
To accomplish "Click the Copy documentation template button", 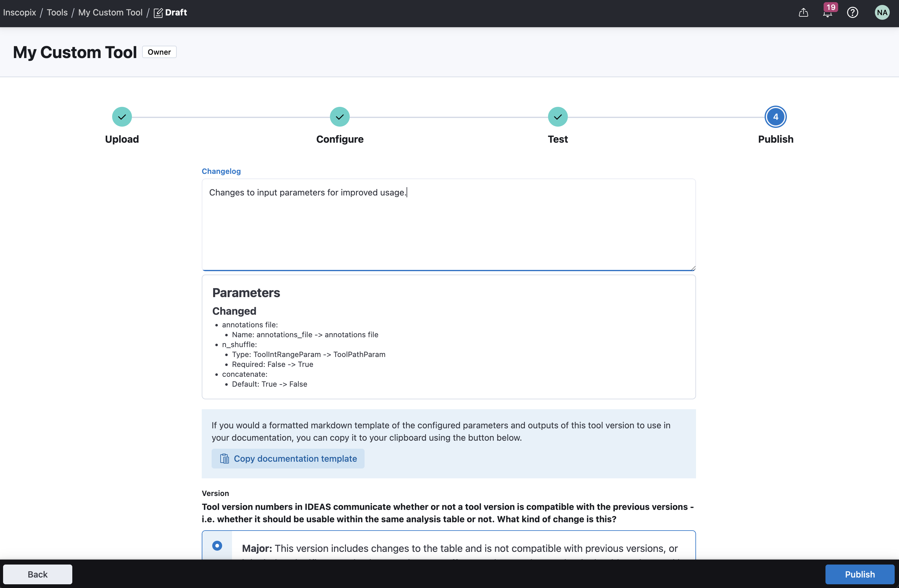I will 288,459.
